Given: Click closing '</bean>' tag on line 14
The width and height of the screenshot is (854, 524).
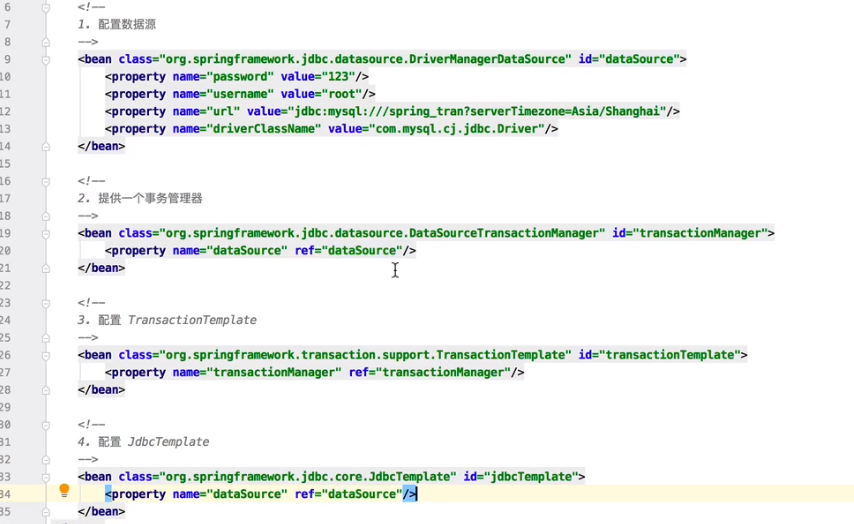Looking at the screenshot, I should [101, 147].
